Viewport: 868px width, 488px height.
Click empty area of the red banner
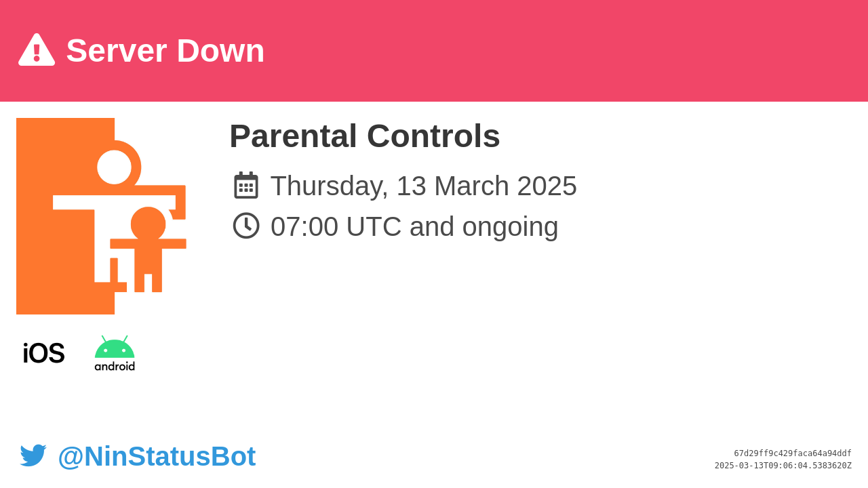(x=563, y=51)
